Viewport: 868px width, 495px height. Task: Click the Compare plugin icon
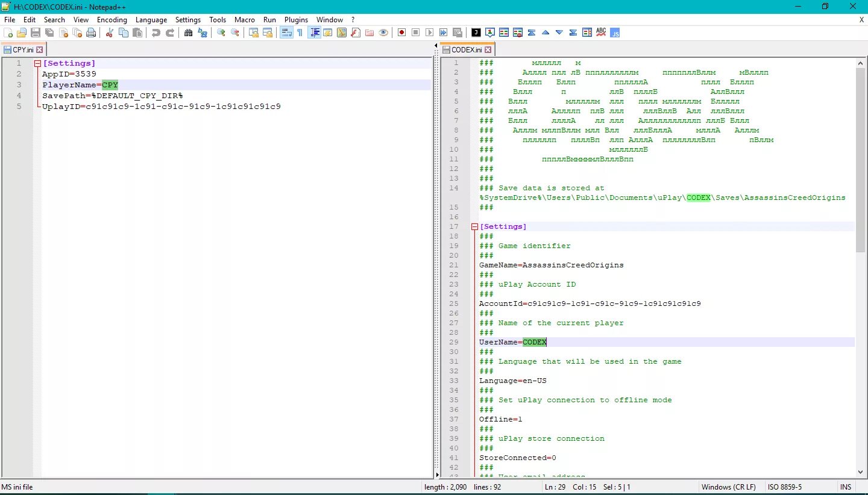[504, 33]
